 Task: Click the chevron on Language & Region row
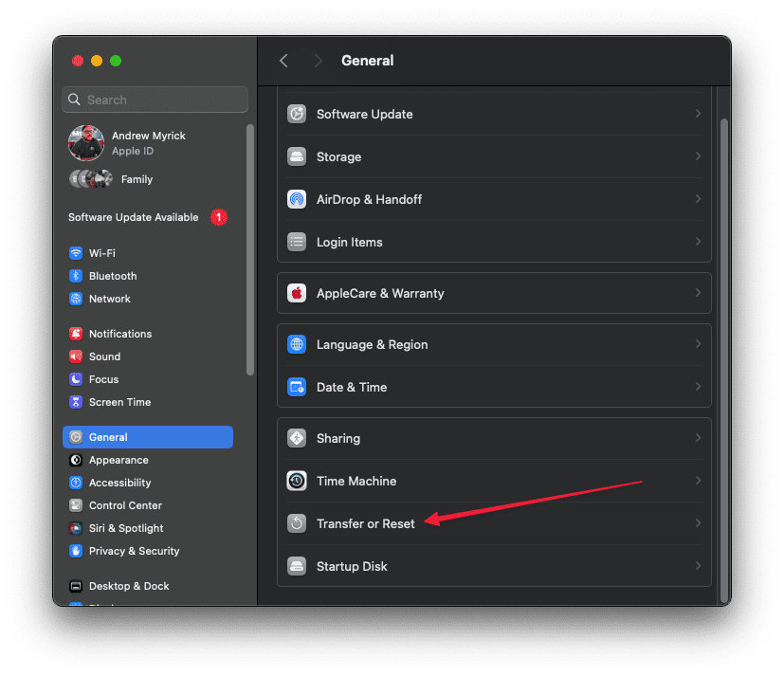point(698,344)
